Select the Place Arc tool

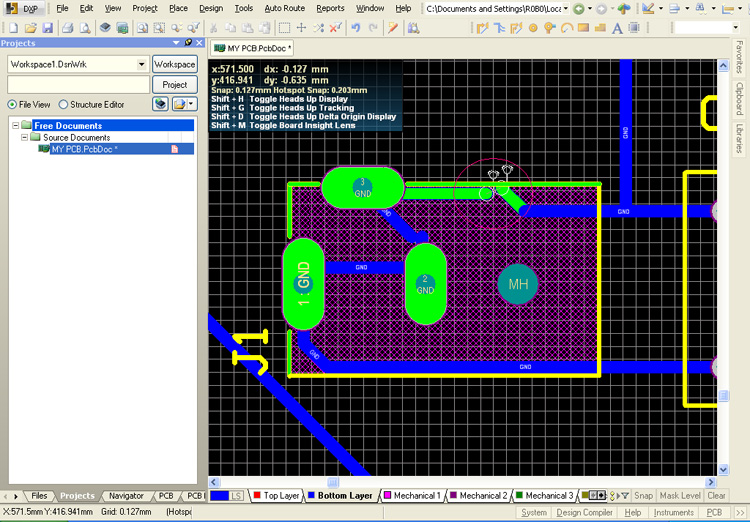(x=567, y=28)
